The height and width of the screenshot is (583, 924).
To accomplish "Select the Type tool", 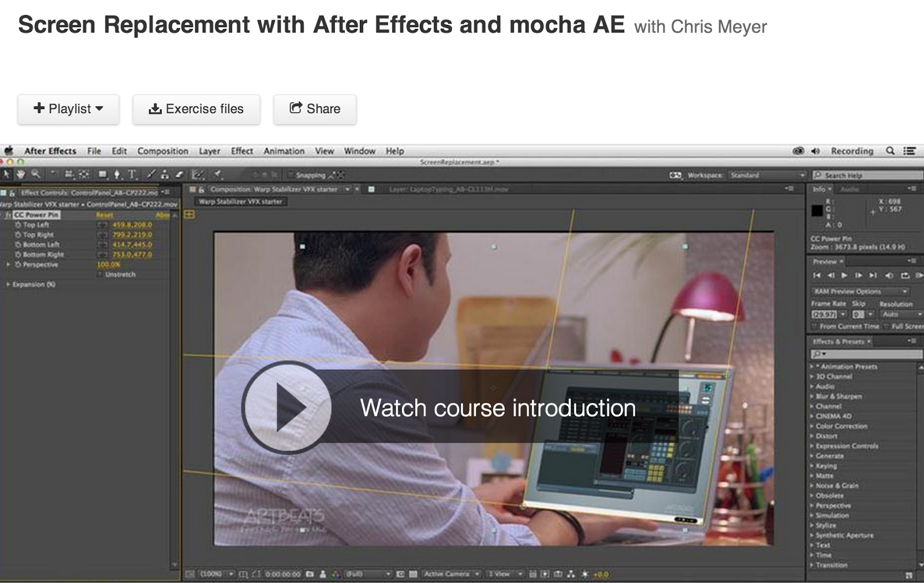I will 132,174.
